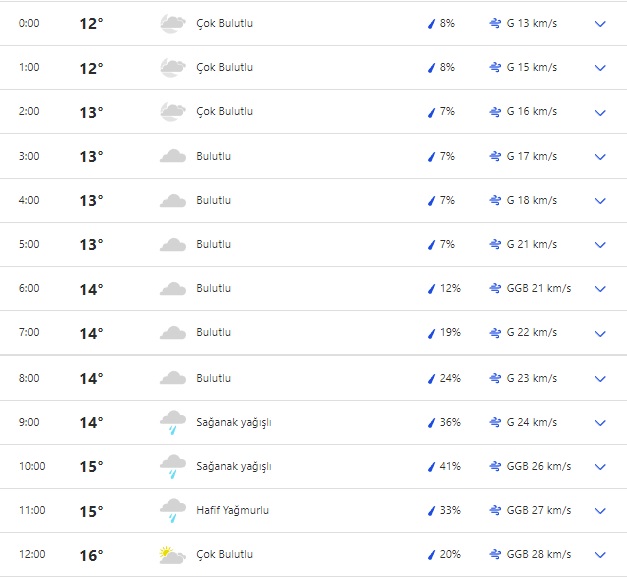The width and height of the screenshot is (627, 578).
Task: Click the partly sunny icon at 12:00
Action: (x=173, y=555)
